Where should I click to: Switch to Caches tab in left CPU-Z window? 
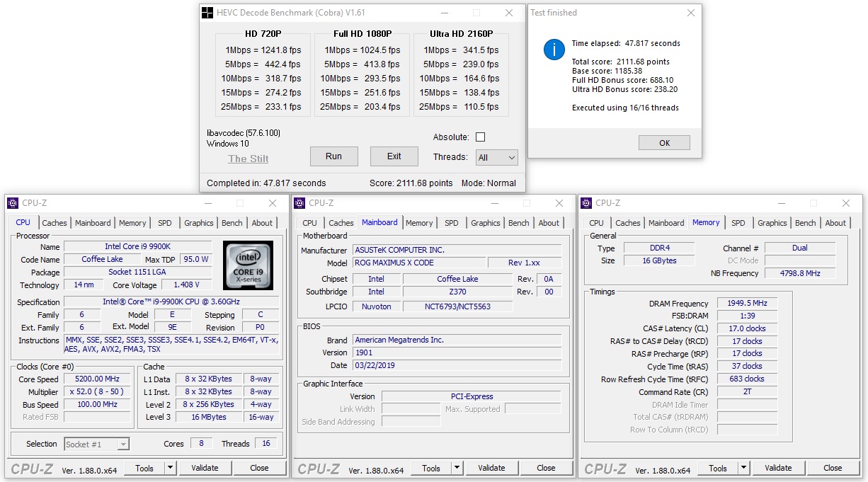(x=55, y=223)
